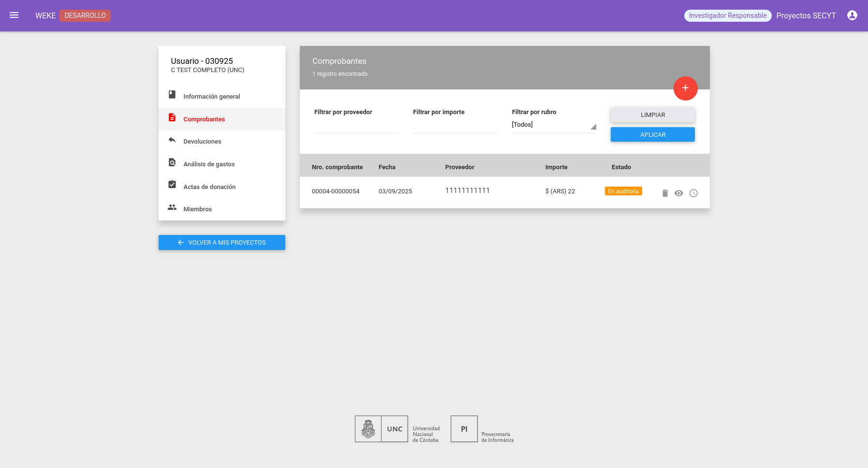Click the Devoluciones reply arrow icon
This screenshot has width=868, height=468.
pos(172,140)
